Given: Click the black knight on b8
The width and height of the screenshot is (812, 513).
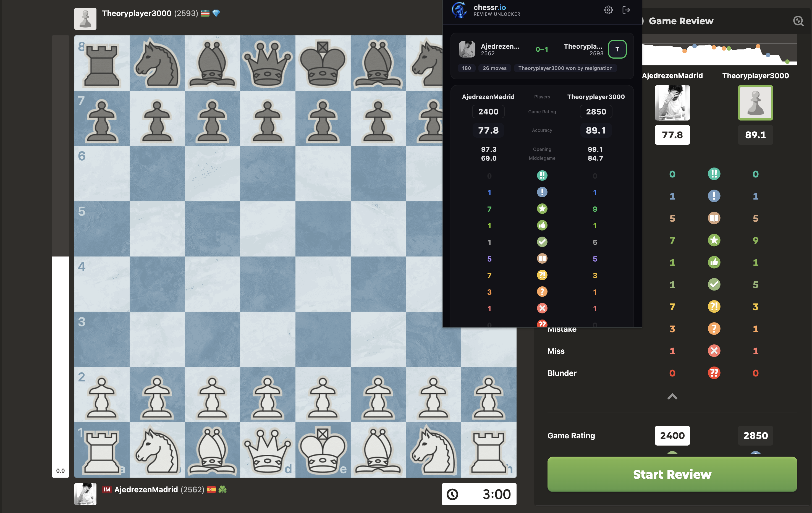Looking at the screenshot, I should click(x=157, y=63).
